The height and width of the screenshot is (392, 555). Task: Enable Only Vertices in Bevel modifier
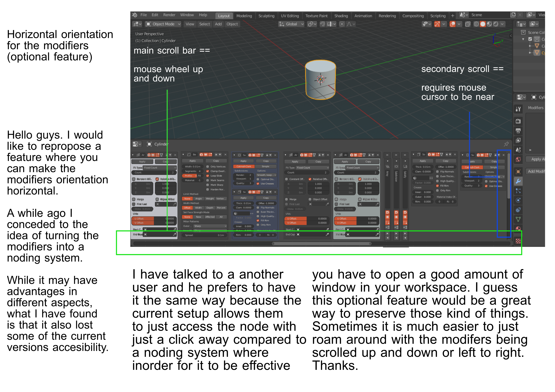208,167
